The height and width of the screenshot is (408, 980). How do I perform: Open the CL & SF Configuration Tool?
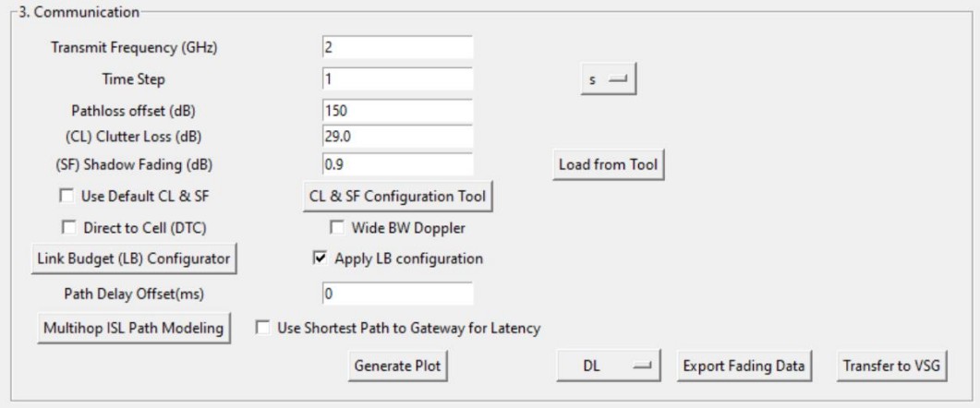click(x=398, y=196)
